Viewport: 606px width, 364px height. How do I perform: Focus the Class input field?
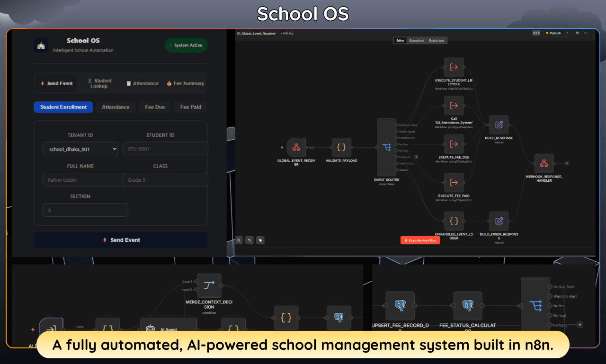click(x=165, y=180)
